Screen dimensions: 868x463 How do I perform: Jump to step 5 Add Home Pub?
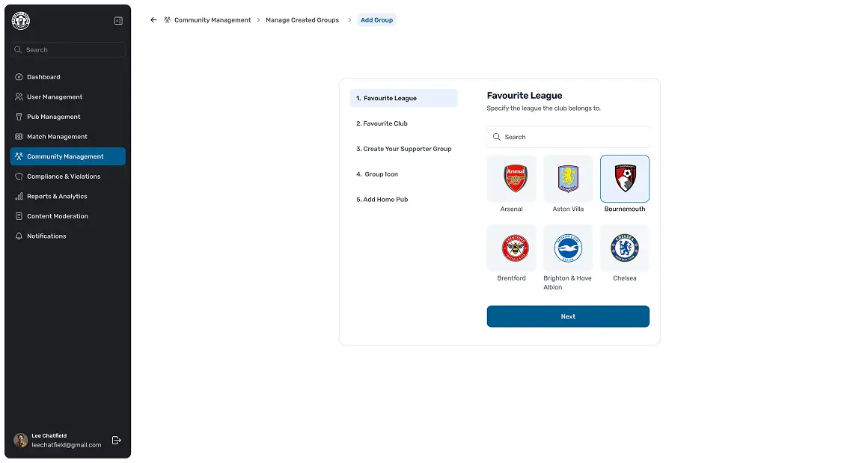(x=382, y=200)
